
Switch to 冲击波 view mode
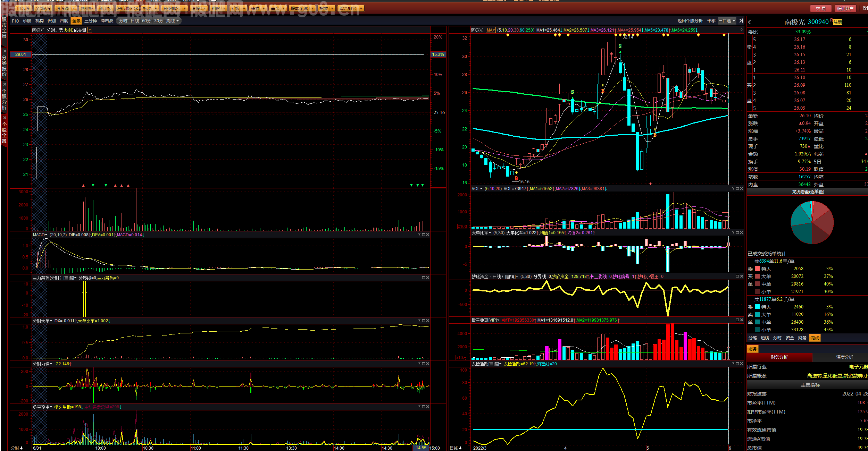click(x=107, y=21)
